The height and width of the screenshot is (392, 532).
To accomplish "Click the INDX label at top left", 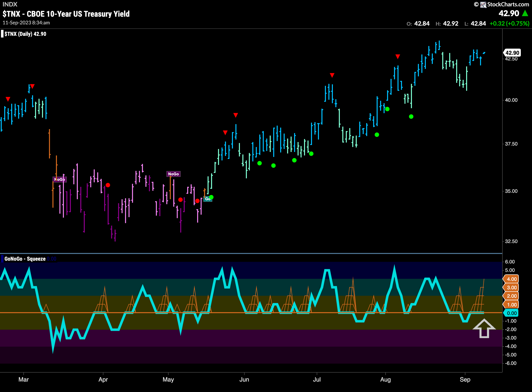I will pyautogui.click(x=10, y=4).
